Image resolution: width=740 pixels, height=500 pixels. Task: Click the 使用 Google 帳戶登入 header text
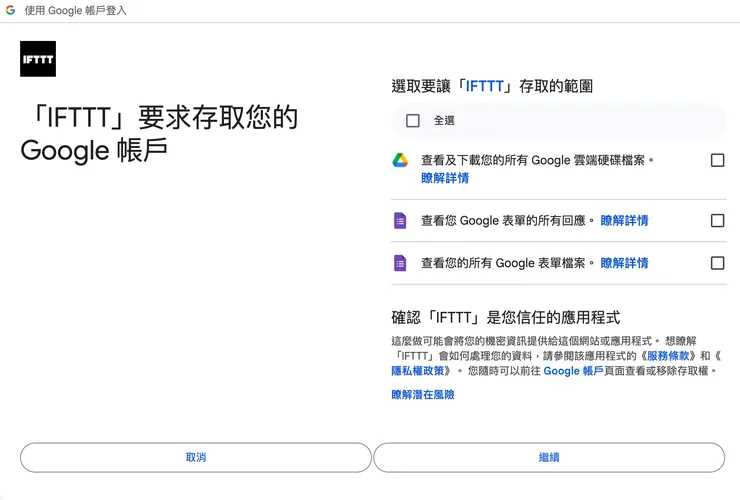pos(76,10)
